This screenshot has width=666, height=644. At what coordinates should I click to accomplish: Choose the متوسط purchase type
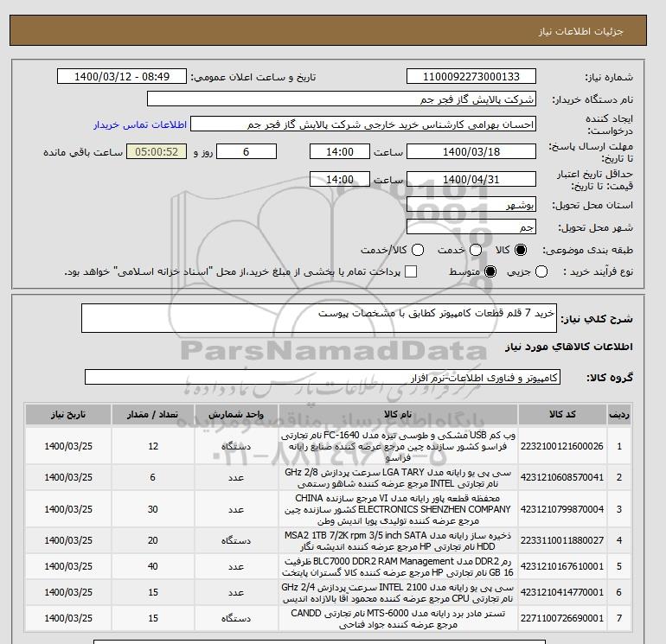[490, 271]
